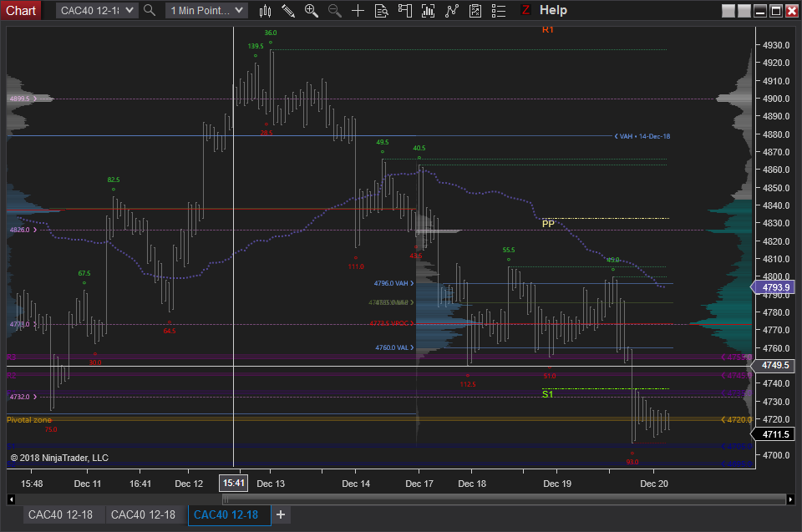Click the Pivotal zone label
The image size is (802, 532).
tap(29, 420)
